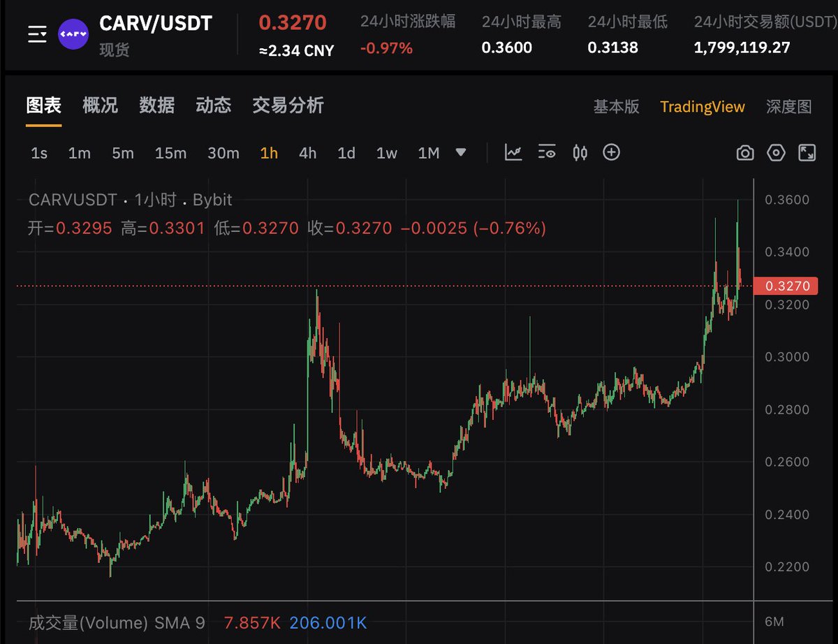Open the 概况 tab
This screenshot has height=644, width=838.
click(100, 105)
